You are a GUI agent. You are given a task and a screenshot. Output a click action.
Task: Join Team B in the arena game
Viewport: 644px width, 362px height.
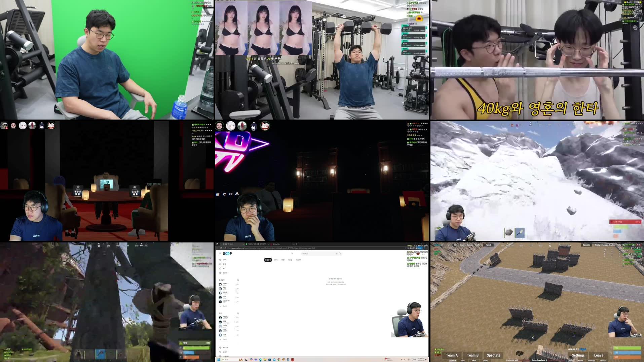[472, 355]
